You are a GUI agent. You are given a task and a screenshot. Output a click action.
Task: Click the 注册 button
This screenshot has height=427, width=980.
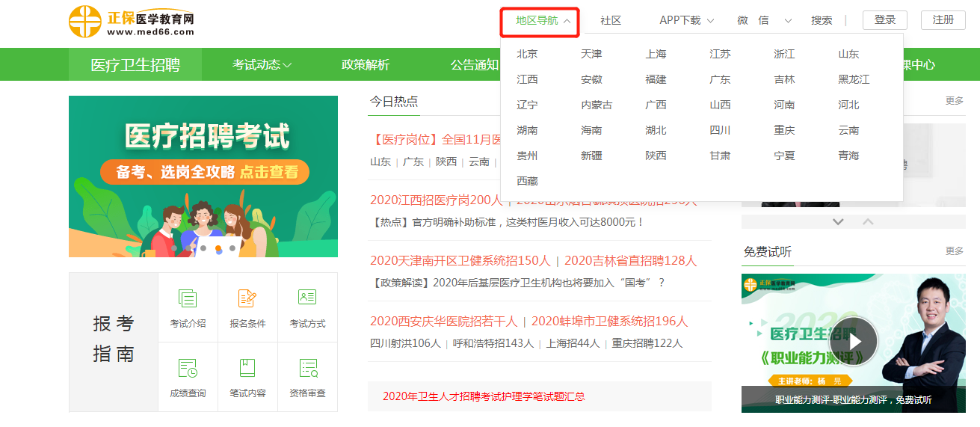(x=943, y=20)
